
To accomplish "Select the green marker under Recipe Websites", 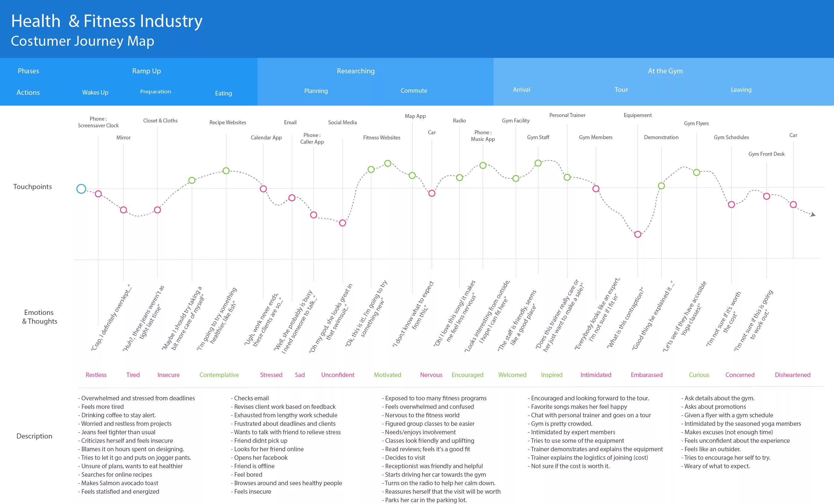I will click(226, 171).
